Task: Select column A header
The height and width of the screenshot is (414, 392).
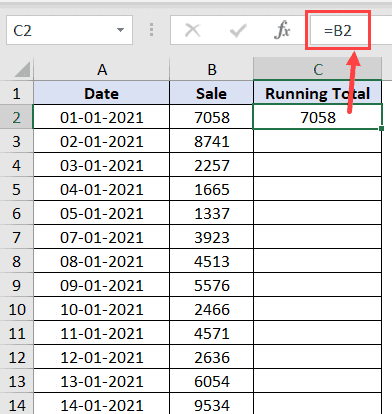Action: (101, 69)
